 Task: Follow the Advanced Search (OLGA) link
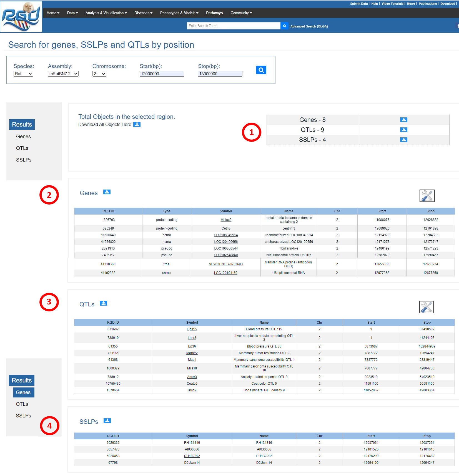309,26
